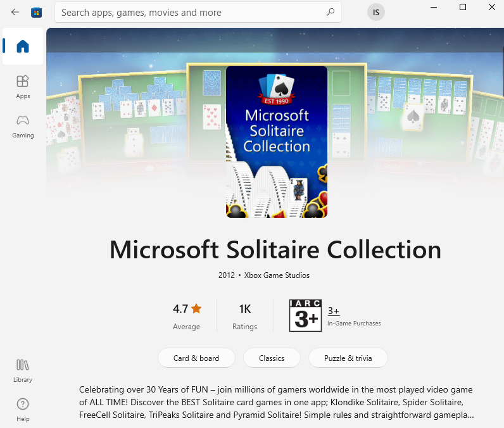Open the Gaming section in sidebar
Viewport: 504px width, 428px height.
(x=23, y=125)
